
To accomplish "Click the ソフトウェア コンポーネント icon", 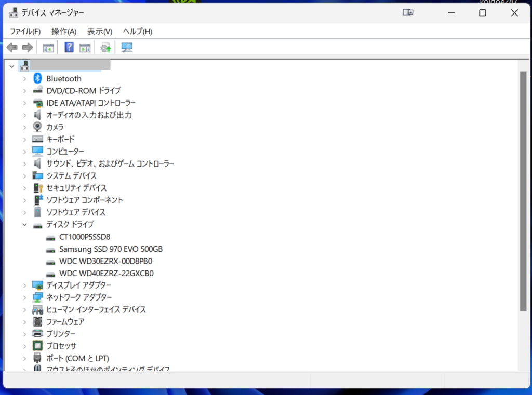I will tap(38, 200).
